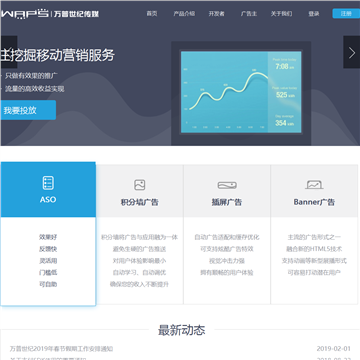Click the 积分墙广告 picture icon
Screen dimensions: 360x360
point(139,185)
